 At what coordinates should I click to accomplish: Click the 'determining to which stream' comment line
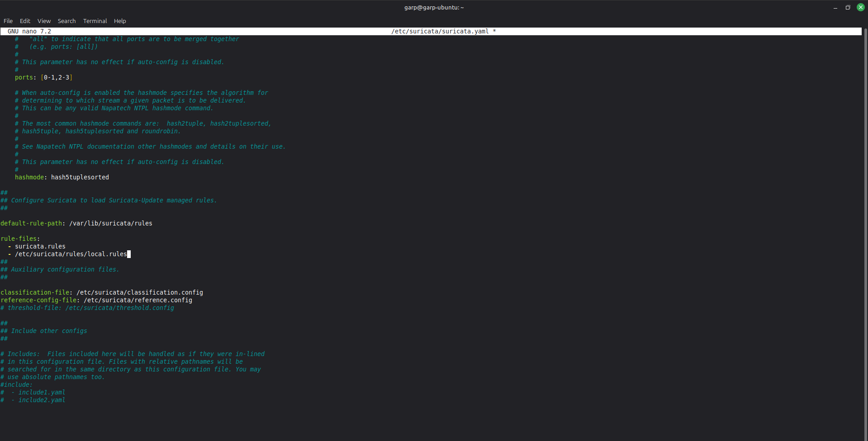coord(130,101)
